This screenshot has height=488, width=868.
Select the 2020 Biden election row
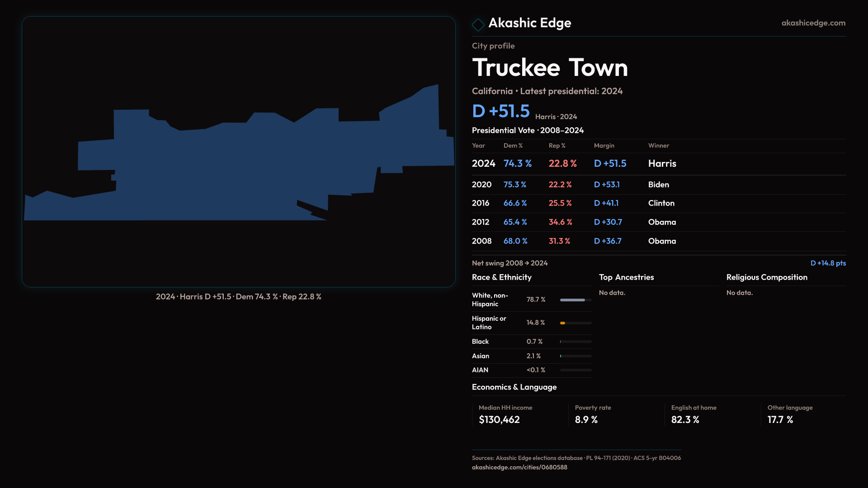pos(658,185)
